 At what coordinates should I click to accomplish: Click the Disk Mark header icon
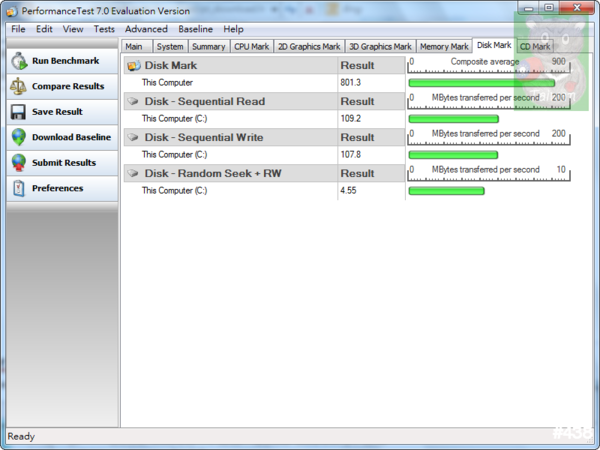coord(134,65)
